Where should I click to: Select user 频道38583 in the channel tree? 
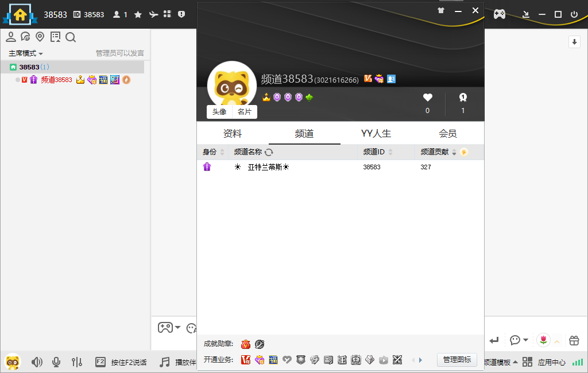[56, 80]
